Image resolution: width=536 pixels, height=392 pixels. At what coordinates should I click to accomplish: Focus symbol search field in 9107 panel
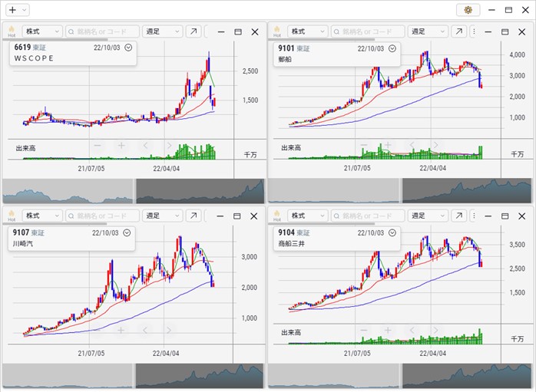coord(103,216)
